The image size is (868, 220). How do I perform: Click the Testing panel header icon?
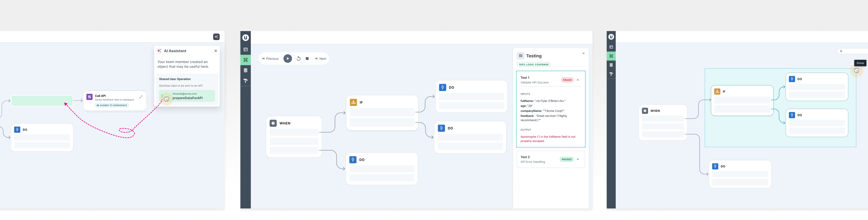tap(521, 56)
